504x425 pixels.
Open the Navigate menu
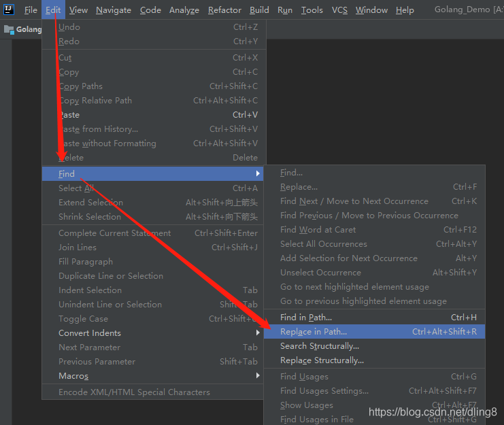(x=113, y=10)
